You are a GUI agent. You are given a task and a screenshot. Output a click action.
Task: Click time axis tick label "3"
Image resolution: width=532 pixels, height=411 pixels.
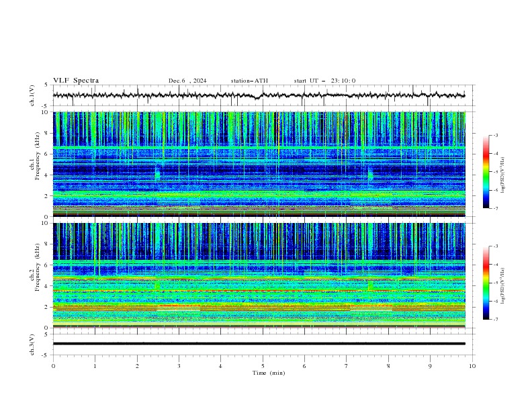pos(179,366)
